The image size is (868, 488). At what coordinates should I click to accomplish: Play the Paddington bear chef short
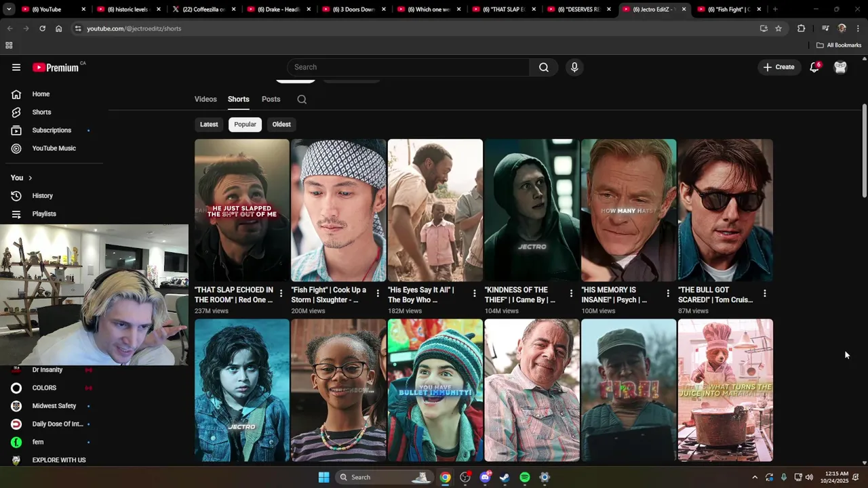[x=725, y=390]
